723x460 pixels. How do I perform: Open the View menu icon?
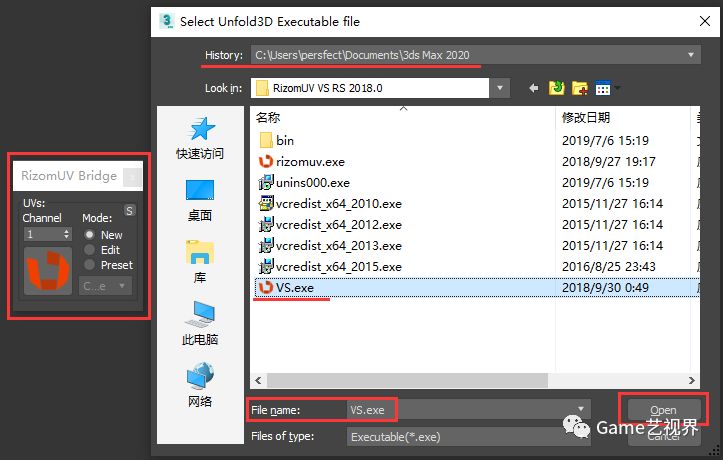(603, 88)
